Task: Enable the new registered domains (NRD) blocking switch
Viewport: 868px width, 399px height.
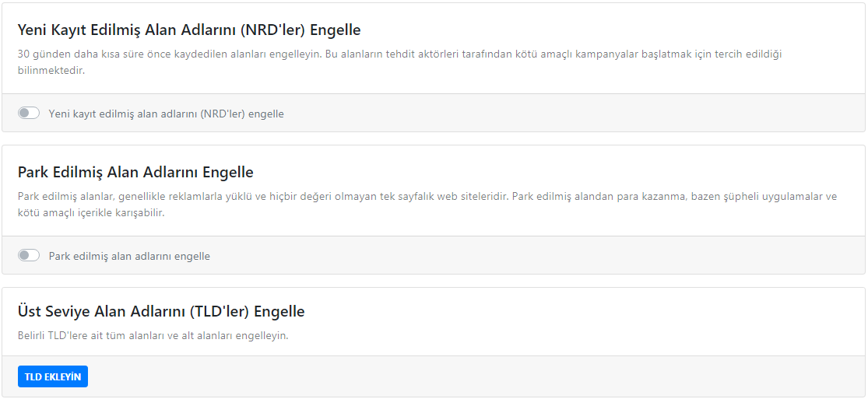Action: pyautogui.click(x=29, y=114)
